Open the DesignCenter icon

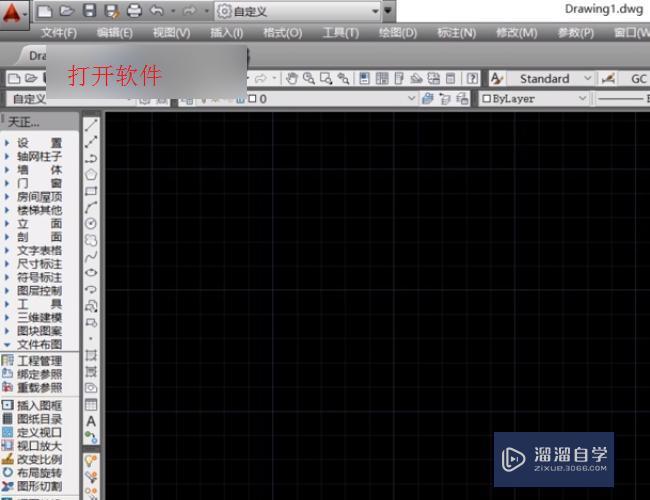pos(382,78)
